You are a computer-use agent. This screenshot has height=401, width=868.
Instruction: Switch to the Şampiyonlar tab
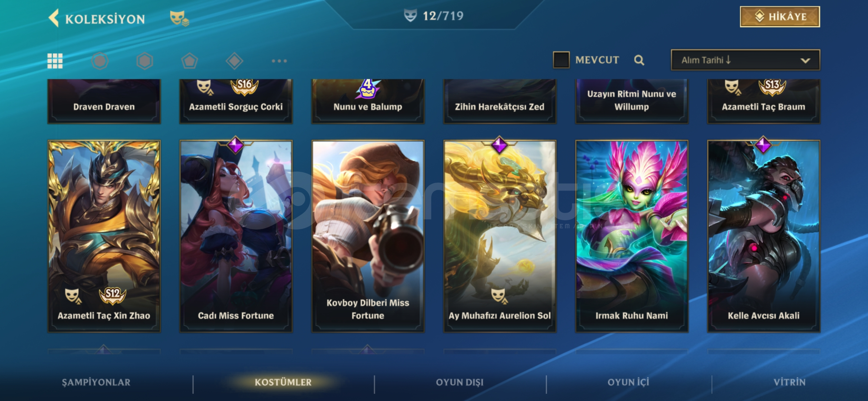click(x=96, y=382)
